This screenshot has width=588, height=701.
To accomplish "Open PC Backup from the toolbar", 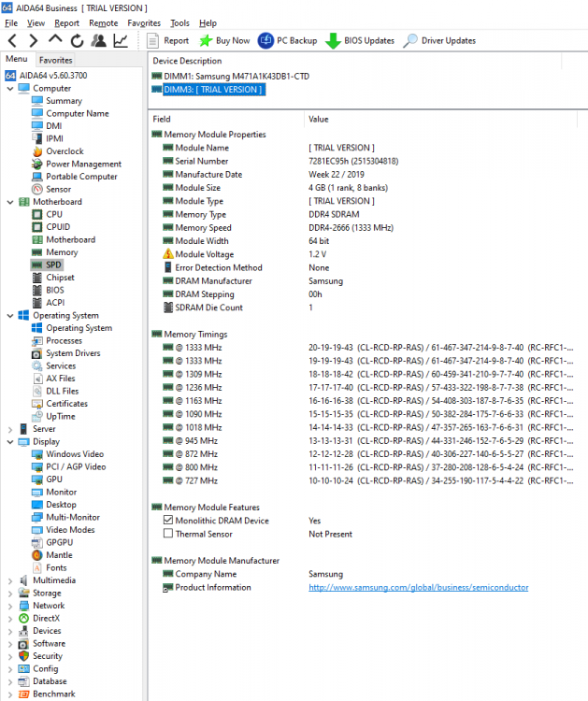I will (287, 41).
